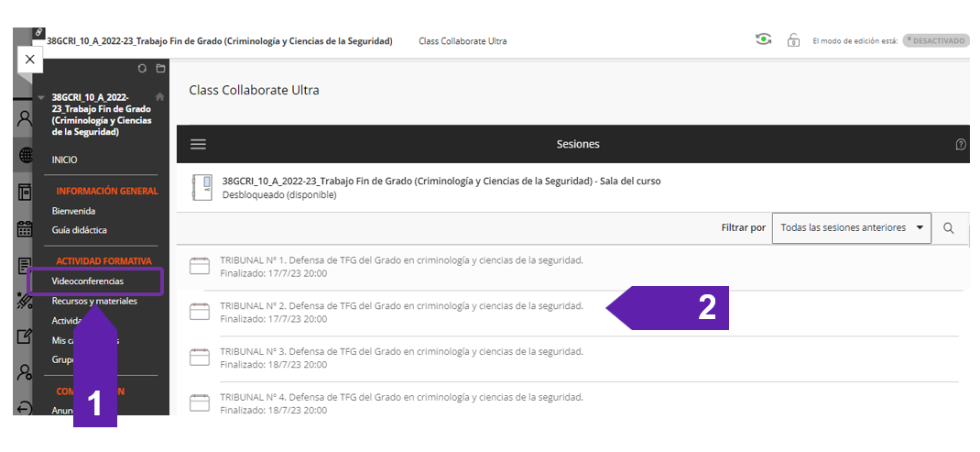Open Videoconferencias in the course menu
Image resolution: width=980 pixels, height=452 pixels.
(x=88, y=281)
